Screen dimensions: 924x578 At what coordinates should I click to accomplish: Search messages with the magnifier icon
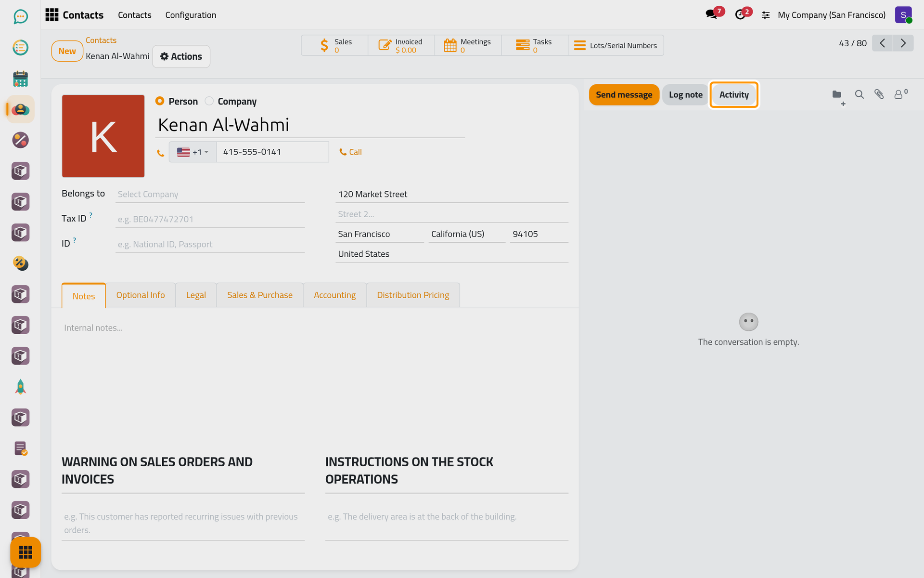pos(859,94)
